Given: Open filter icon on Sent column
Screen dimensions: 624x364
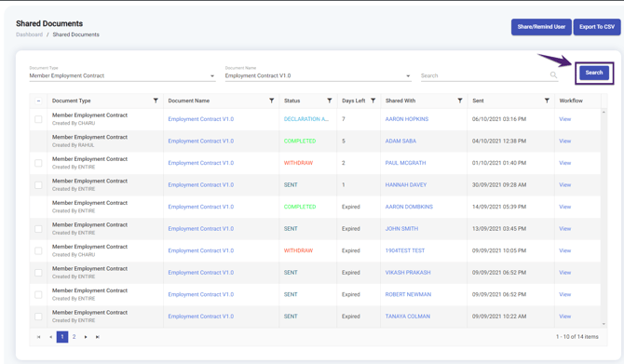Looking at the screenshot, I should click(x=547, y=101).
